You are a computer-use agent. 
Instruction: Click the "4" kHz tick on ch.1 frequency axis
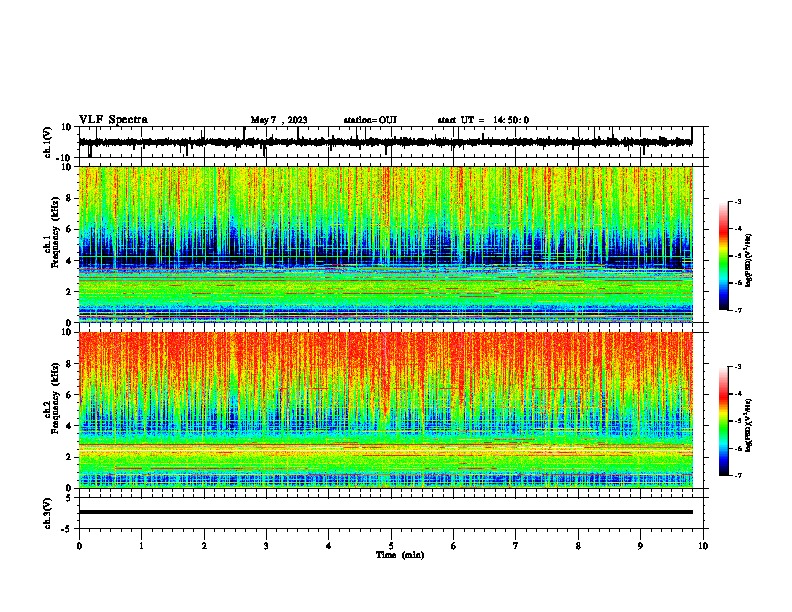(69, 261)
